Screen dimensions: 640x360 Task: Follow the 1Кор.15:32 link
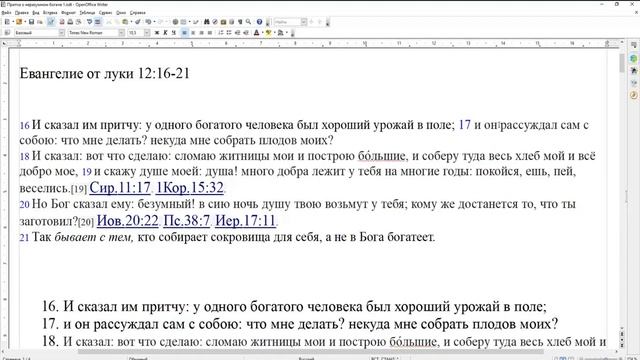click(190, 187)
